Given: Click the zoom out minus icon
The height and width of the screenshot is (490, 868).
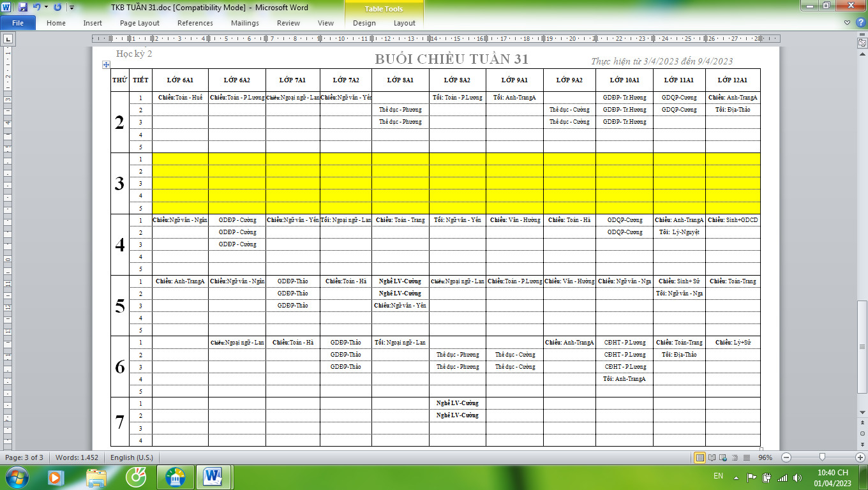Looking at the screenshot, I should 786,457.
